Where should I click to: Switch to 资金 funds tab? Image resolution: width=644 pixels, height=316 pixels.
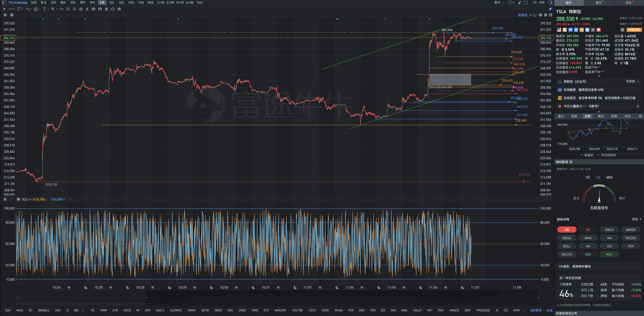574,116
